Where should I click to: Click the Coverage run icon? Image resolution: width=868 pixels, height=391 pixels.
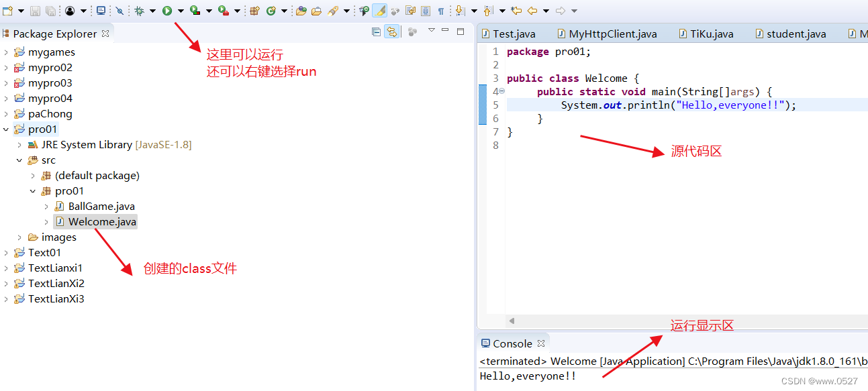coord(194,10)
